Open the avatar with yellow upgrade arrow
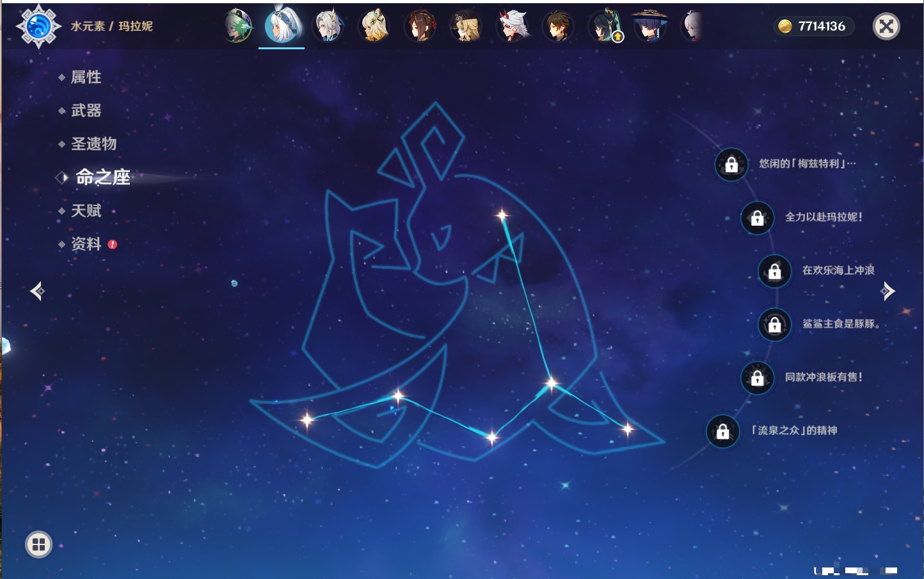The image size is (924, 579). point(604,26)
